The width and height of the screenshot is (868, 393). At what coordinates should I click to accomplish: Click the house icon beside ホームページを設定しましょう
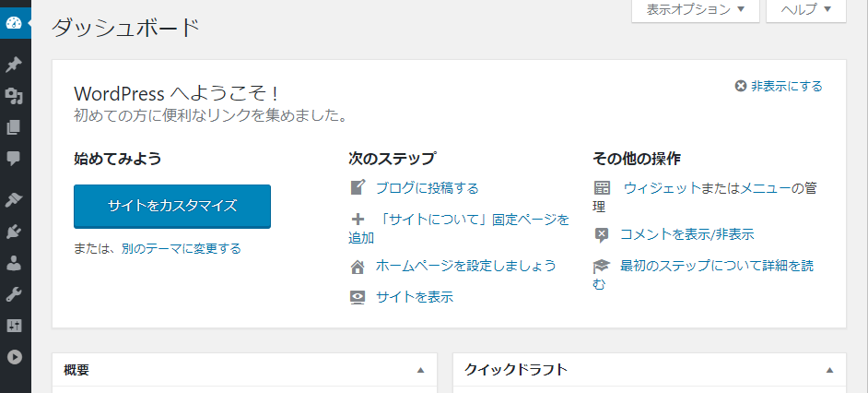pyautogui.click(x=358, y=267)
